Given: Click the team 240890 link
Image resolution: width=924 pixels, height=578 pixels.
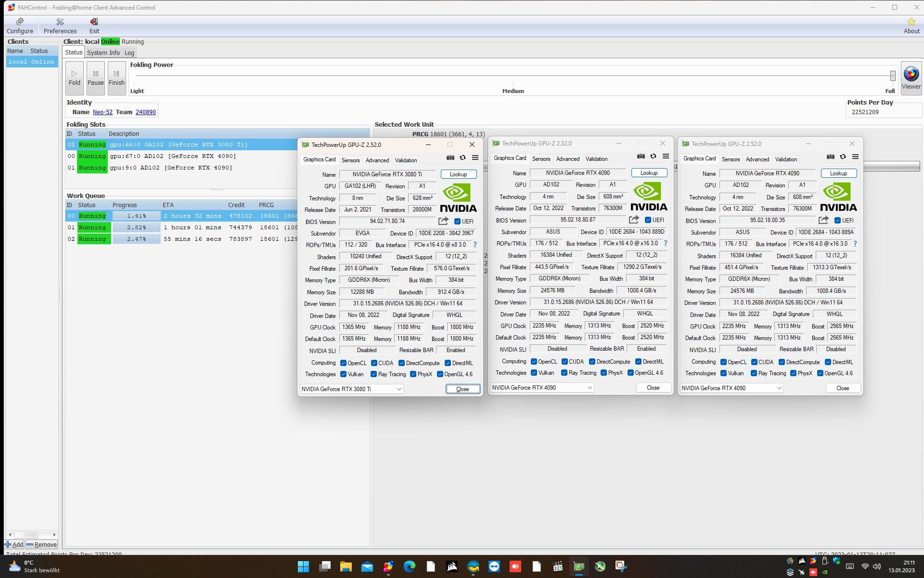Looking at the screenshot, I should pos(145,112).
